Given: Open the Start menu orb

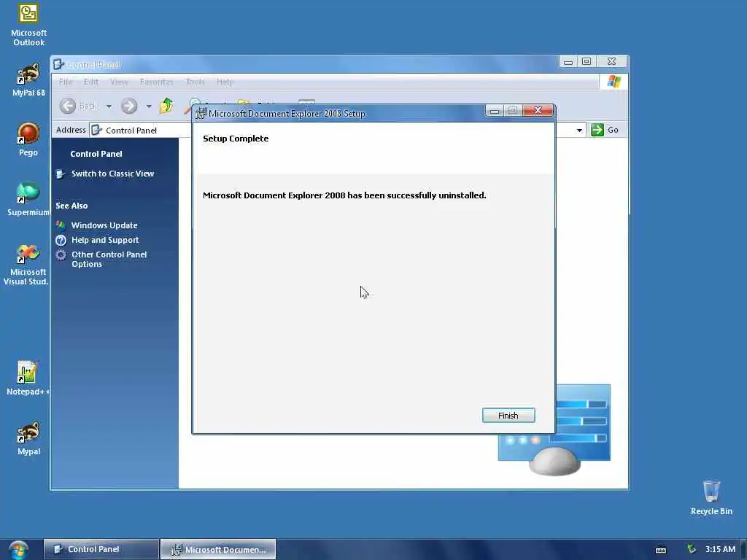Looking at the screenshot, I should (18, 550).
